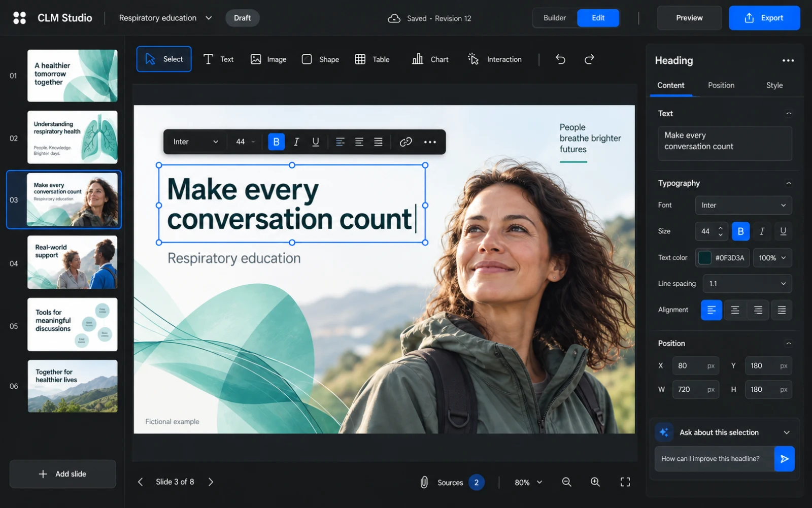Collapse Ask about this selection panel

click(787, 433)
